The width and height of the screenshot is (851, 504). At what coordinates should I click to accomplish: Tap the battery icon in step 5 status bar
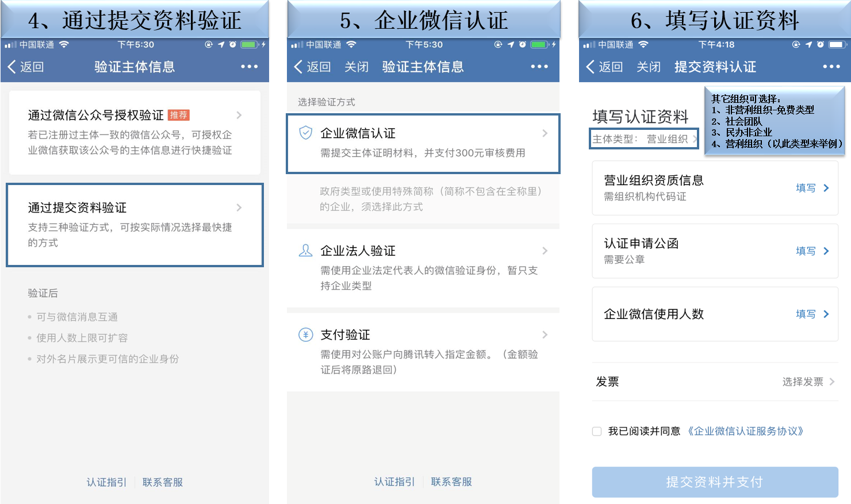click(x=539, y=44)
